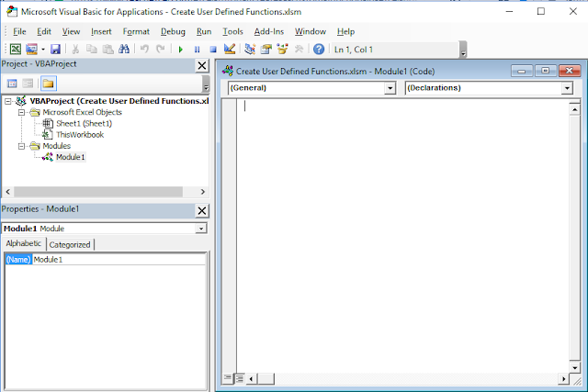Open Find with the binoculars icon
588x392 pixels.
tap(124, 50)
